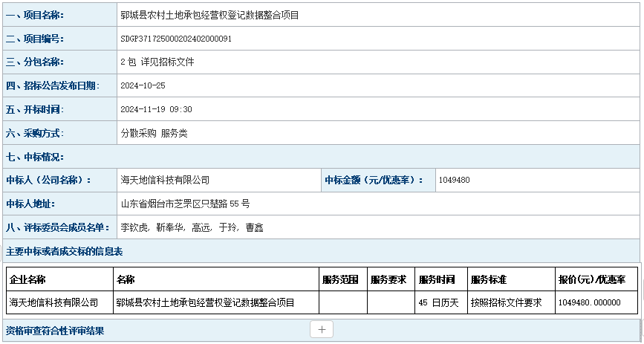
Task: Click the 一、项目名称 label
Action: [35, 16]
